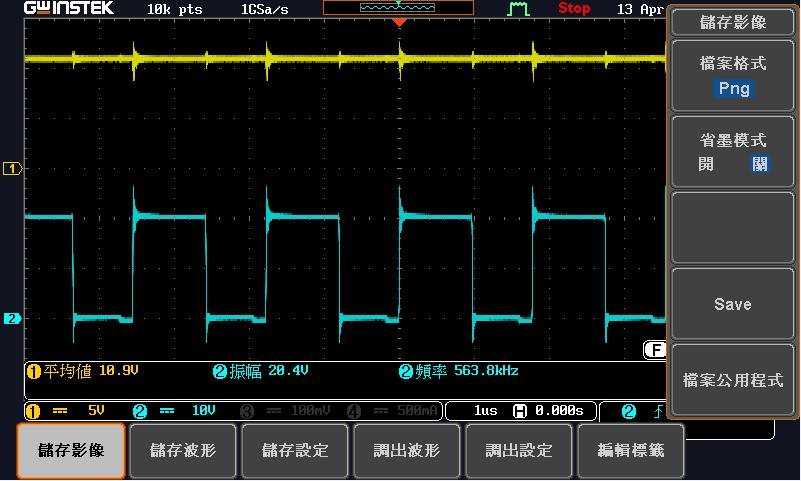Click the 儲存影像 side menu title

coord(733,22)
